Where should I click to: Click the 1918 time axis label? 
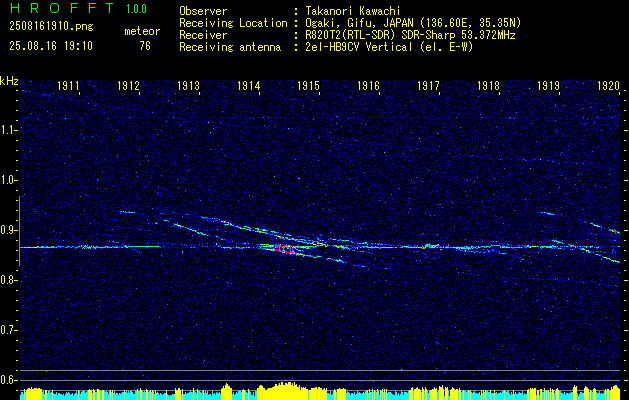point(489,85)
